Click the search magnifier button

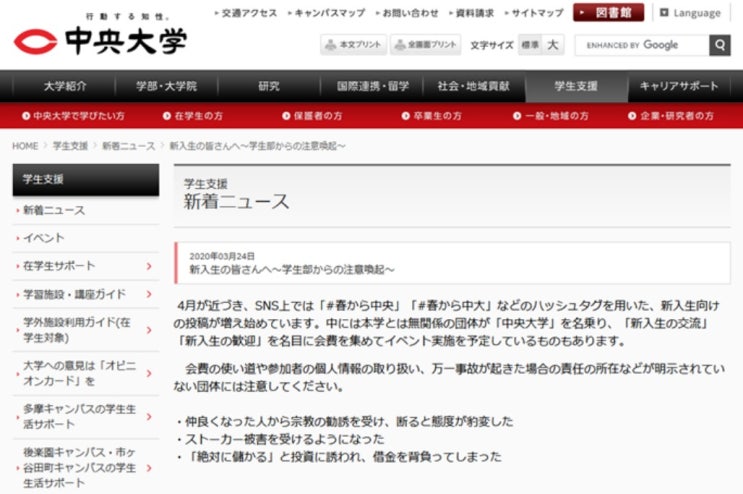pos(719,45)
